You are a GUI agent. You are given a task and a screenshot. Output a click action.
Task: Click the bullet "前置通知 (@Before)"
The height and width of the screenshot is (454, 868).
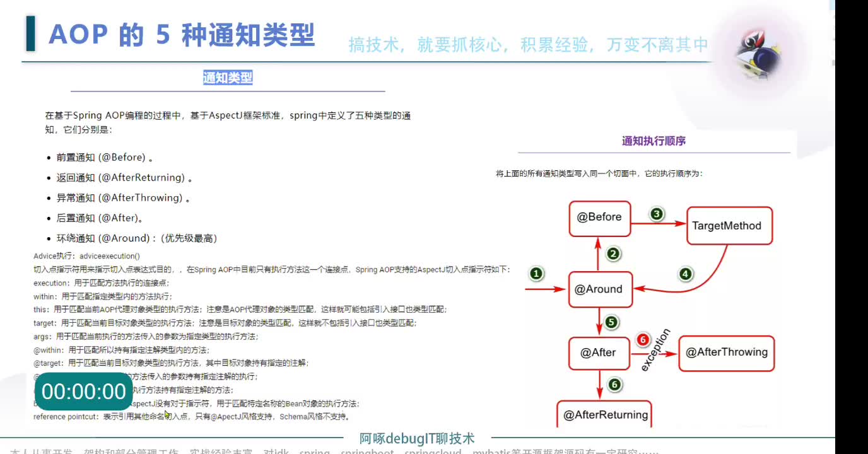click(101, 158)
